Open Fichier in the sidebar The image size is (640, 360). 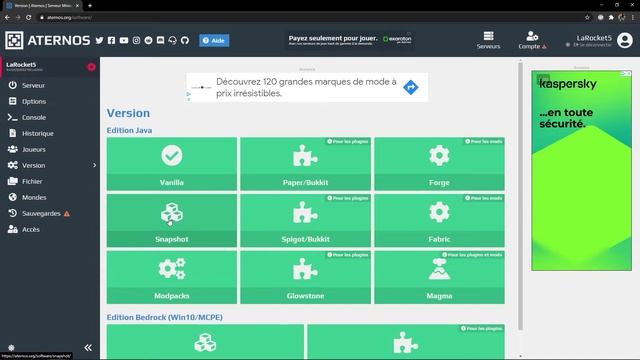(x=50, y=181)
